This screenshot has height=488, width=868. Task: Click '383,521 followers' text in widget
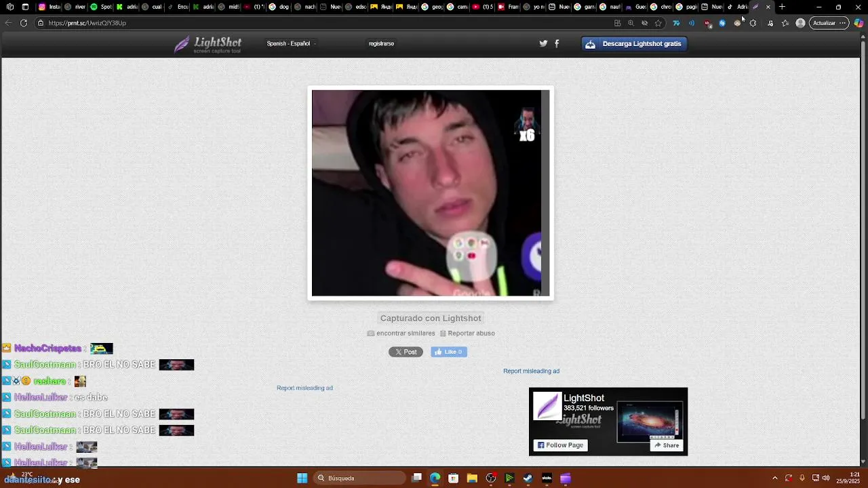click(x=589, y=408)
